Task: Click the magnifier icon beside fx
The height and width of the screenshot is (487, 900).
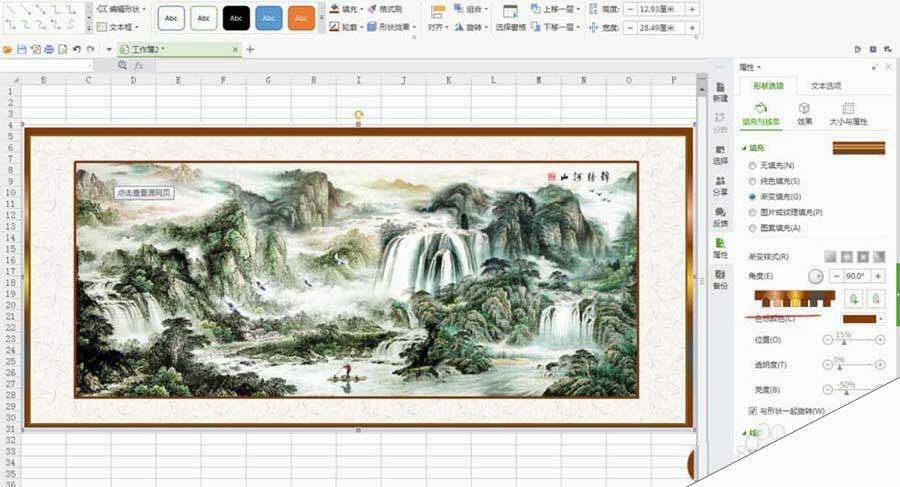Action: [122, 65]
